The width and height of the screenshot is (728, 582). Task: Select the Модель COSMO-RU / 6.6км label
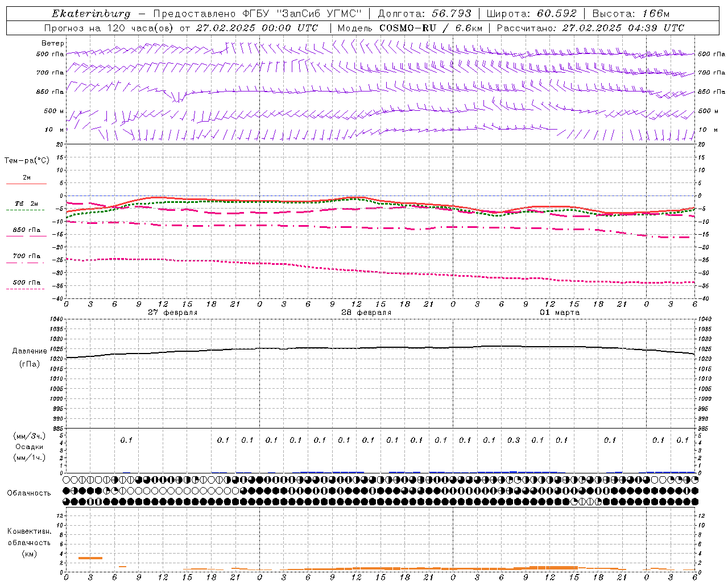point(410,28)
